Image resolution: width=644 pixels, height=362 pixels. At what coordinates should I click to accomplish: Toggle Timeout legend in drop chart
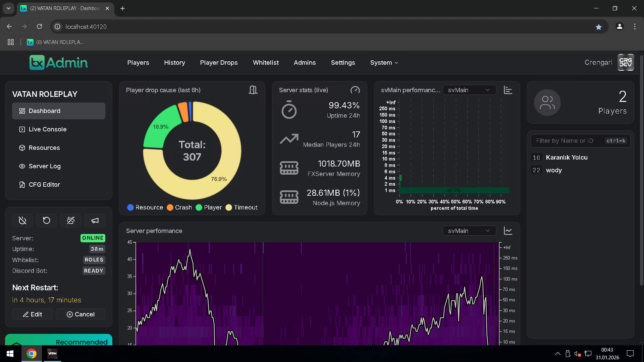tap(241, 207)
